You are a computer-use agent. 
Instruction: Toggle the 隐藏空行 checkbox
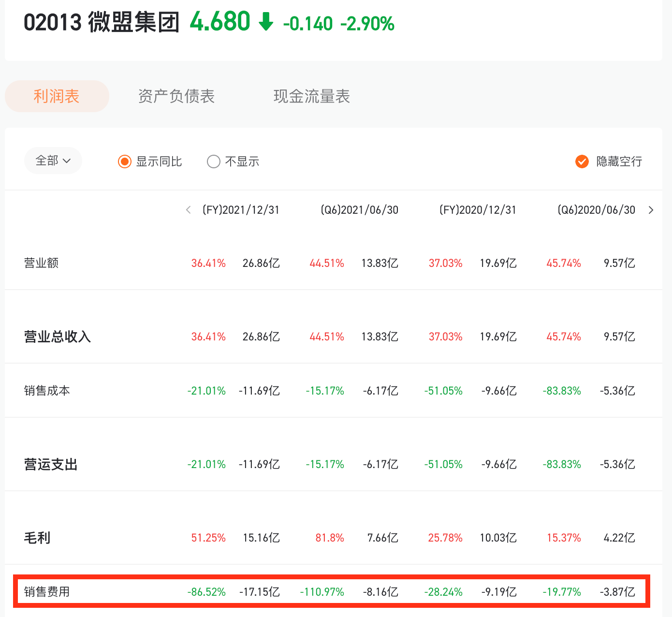coord(582,162)
